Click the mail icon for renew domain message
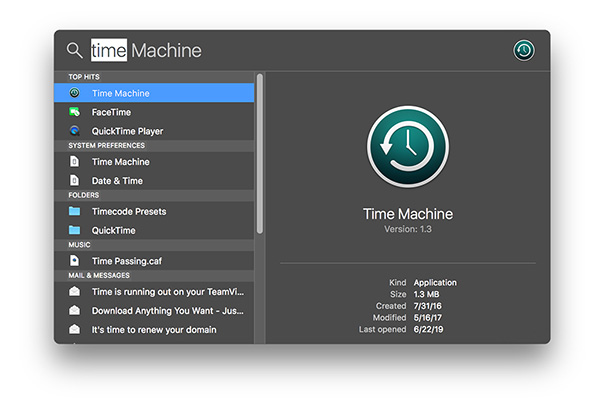Viewport: 600px width, 400px height. [x=74, y=329]
